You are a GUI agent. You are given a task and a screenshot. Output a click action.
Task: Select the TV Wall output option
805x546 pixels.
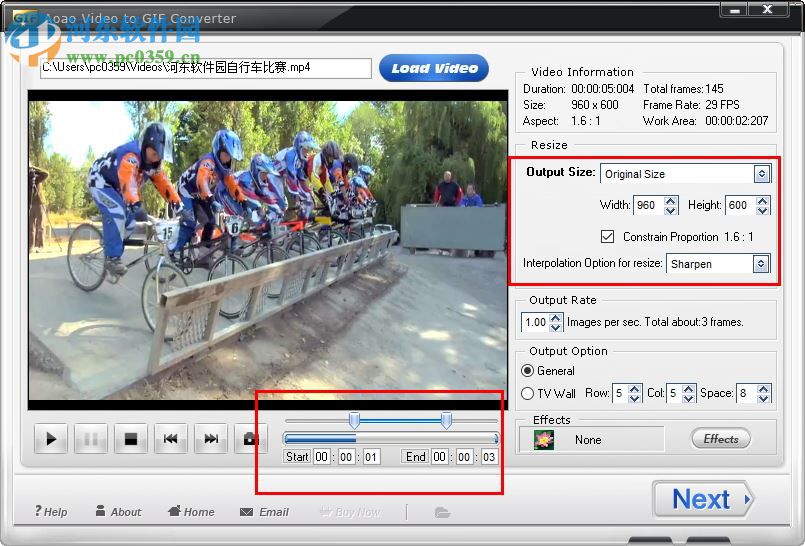tap(527, 394)
